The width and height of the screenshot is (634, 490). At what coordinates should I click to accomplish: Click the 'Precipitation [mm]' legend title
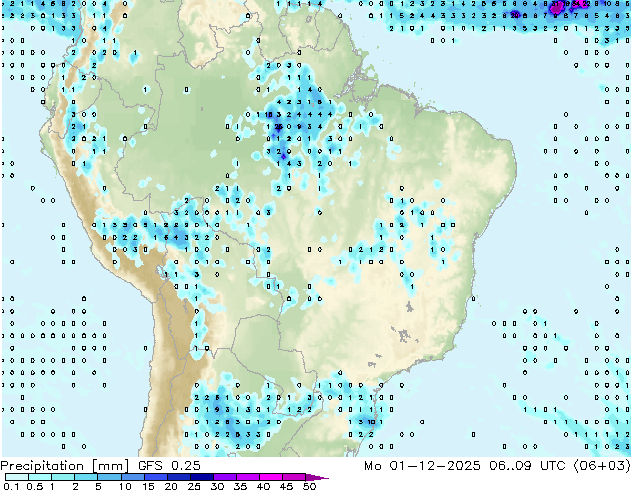point(64,466)
